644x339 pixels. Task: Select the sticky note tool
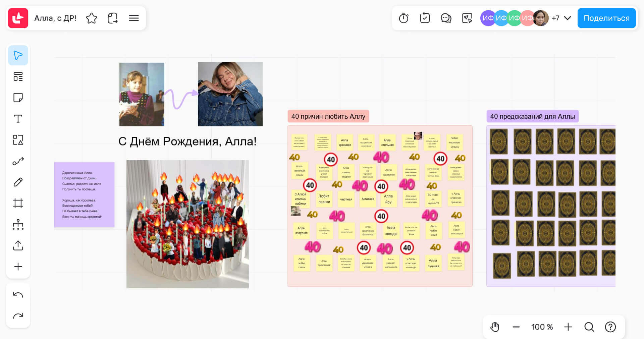coord(18,98)
